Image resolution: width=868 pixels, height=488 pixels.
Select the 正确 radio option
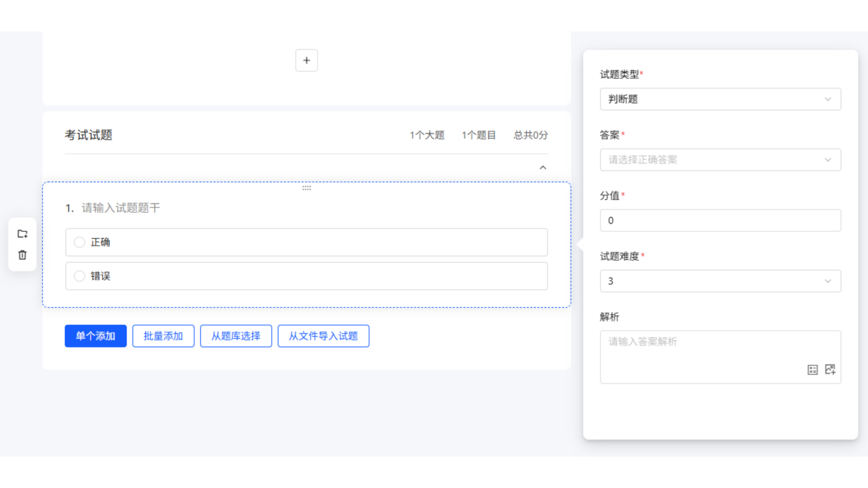[80, 242]
